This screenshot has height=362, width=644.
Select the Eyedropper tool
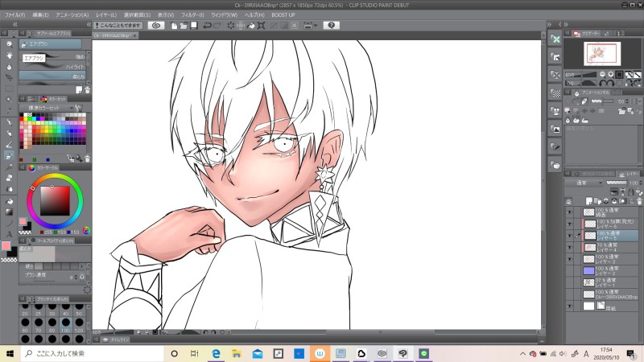pos(9,111)
